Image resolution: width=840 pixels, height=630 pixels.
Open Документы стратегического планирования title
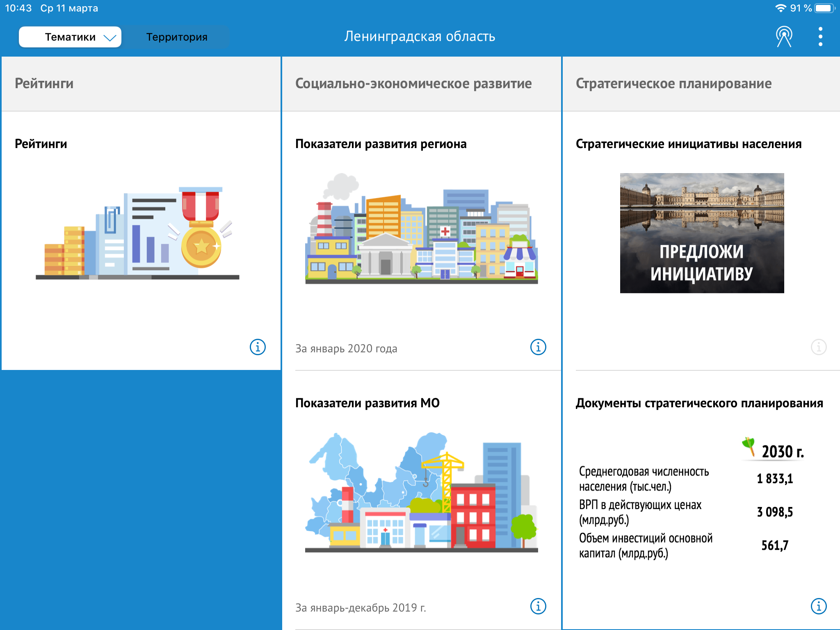click(699, 403)
